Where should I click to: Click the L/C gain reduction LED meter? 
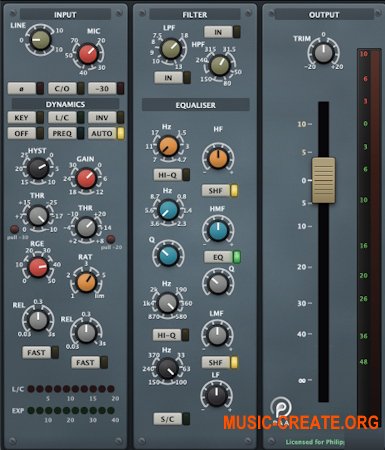point(71,389)
